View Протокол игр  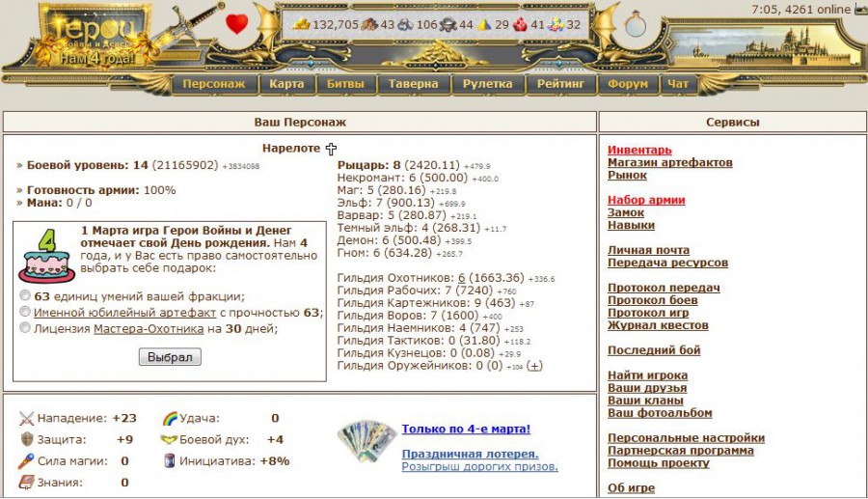point(648,313)
